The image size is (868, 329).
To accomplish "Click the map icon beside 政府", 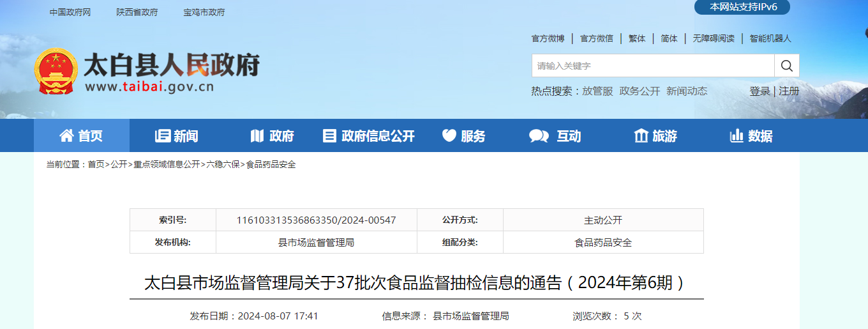I will click(x=257, y=135).
